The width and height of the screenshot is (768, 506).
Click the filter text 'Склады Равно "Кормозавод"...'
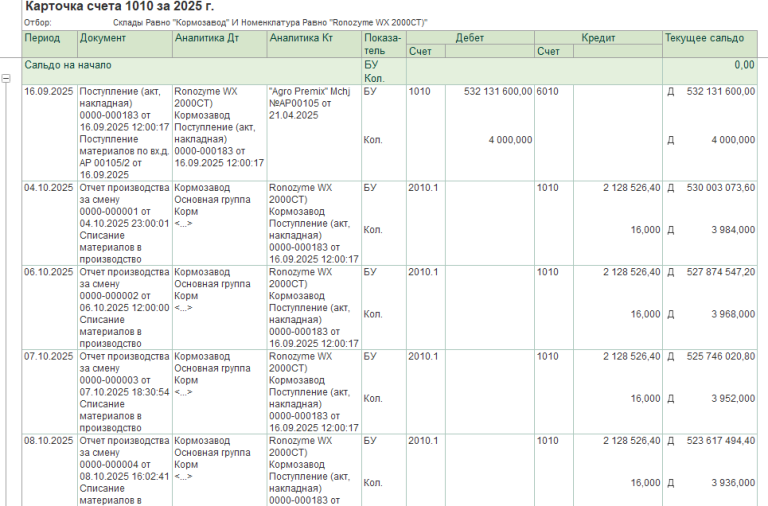tap(270, 23)
